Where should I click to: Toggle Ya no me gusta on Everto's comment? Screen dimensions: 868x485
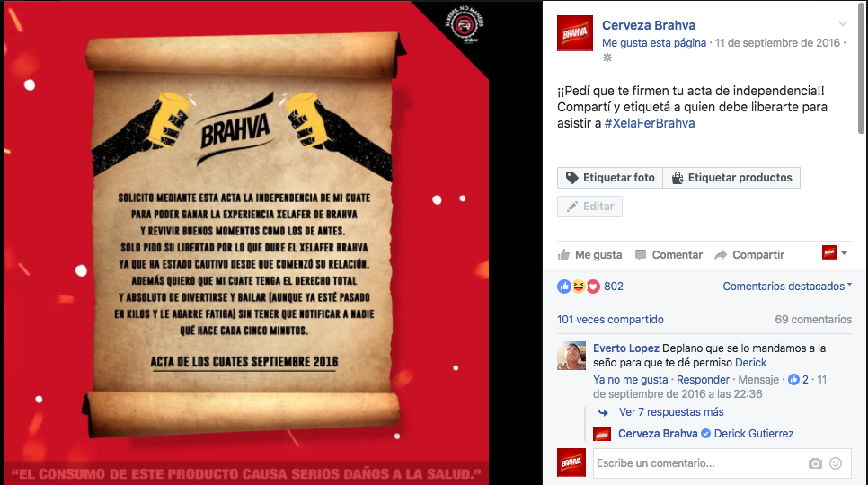pyautogui.click(x=631, y=380)
